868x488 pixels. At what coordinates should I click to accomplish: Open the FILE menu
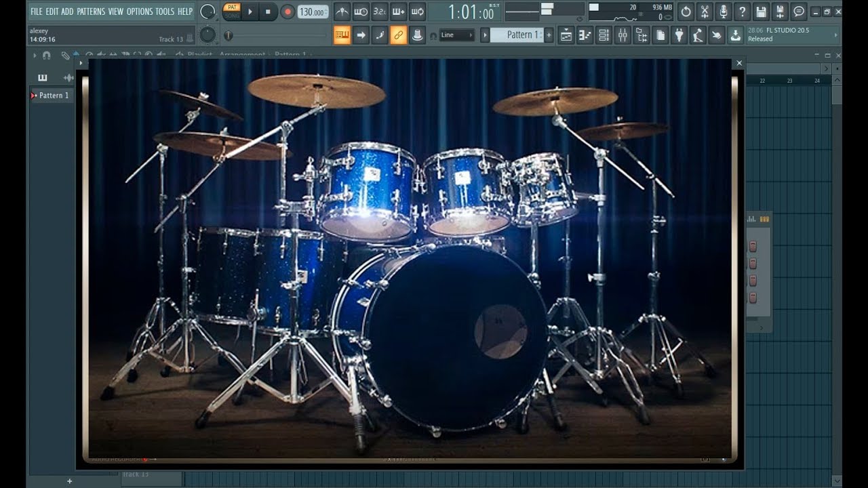pyautogui.click(x=36, y=12)
